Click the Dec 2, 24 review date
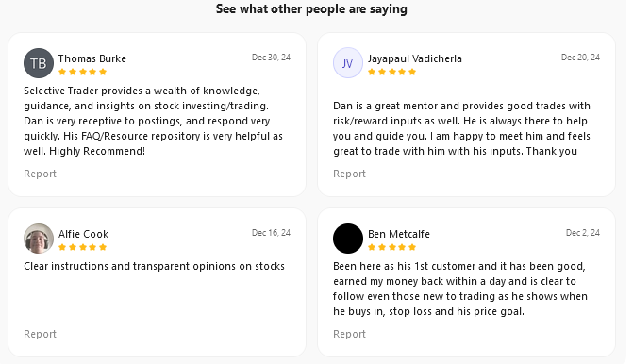Viewport: 633px width, 364px height. coord(583,233)
